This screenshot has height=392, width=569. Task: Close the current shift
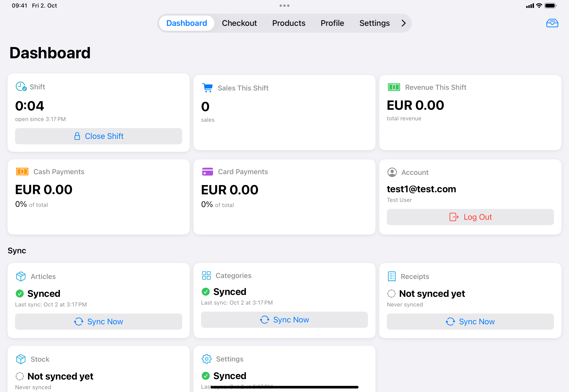click(99, 136)
